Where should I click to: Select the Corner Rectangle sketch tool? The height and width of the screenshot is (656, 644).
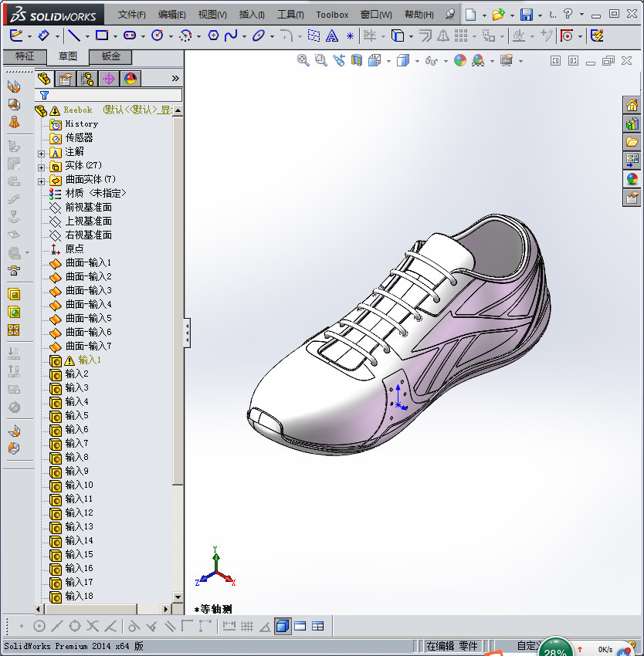[102, 36]
